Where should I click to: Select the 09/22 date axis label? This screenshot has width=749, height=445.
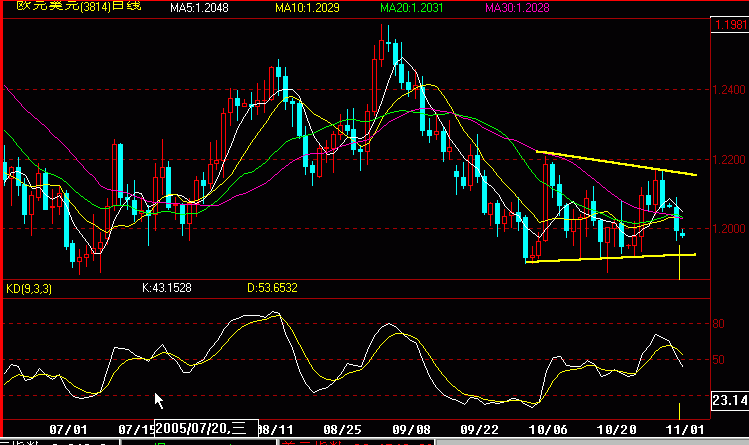coord(479,429)
